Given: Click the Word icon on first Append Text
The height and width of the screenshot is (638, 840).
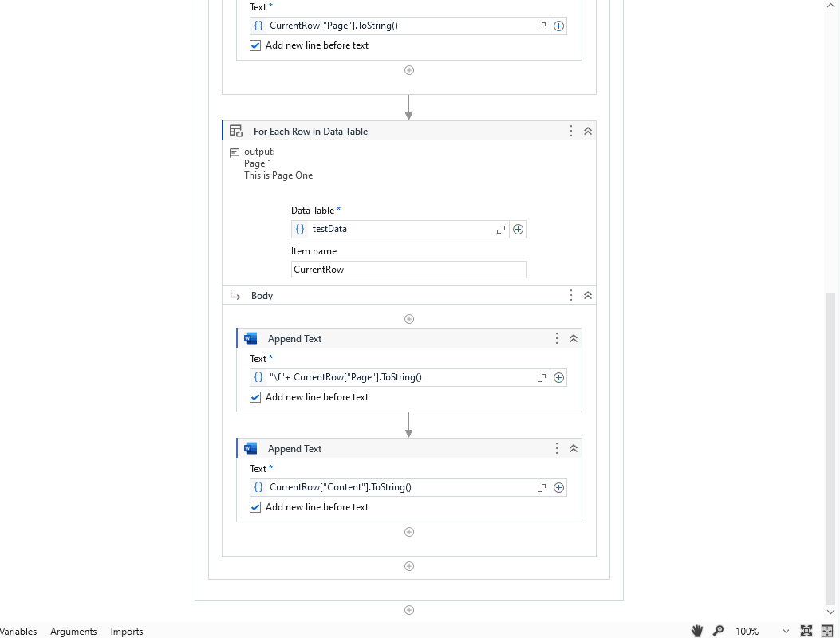Looking at the screenshot, I should coord(250,338).
